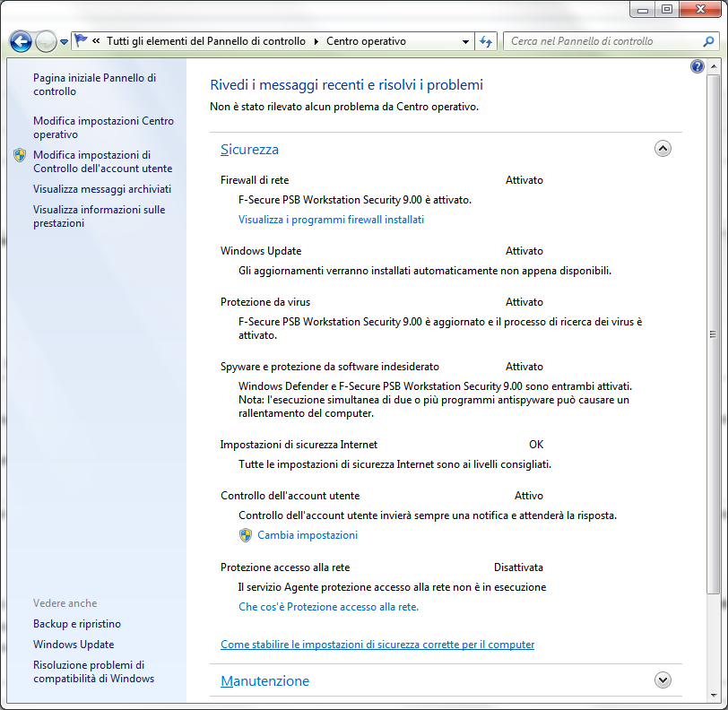This screenshot has width=728, height=710.
Task: Open the blue help question mark
Action: 698,67
